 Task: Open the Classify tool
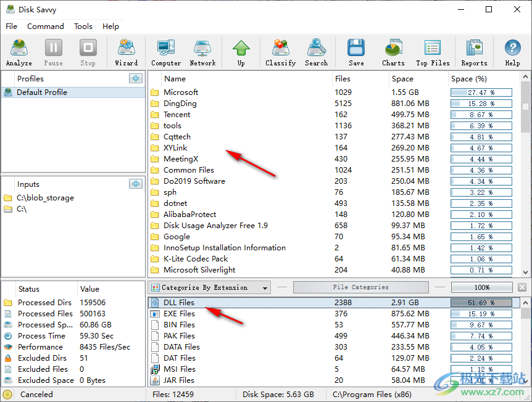click(281, 52)
